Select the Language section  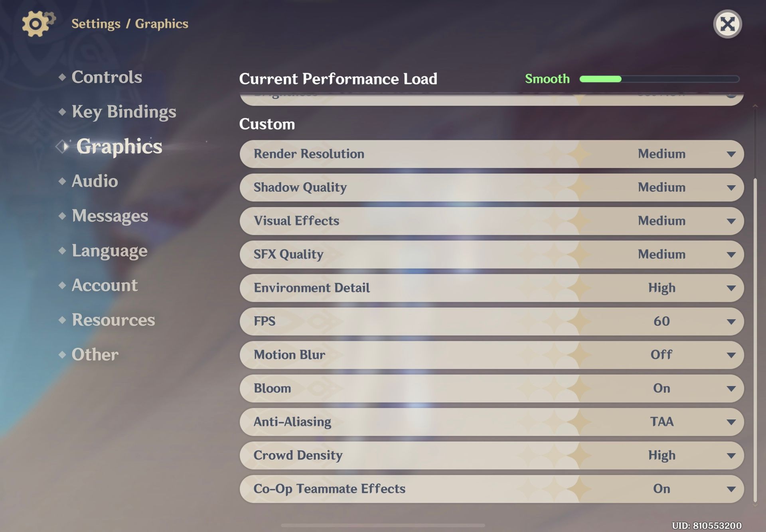point(109,250)
